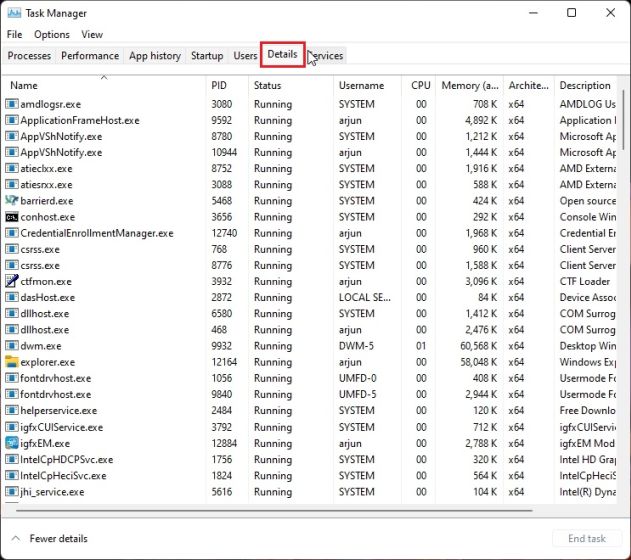Collapse view with Fewer details
631x560 pixels.
(49, 538)
